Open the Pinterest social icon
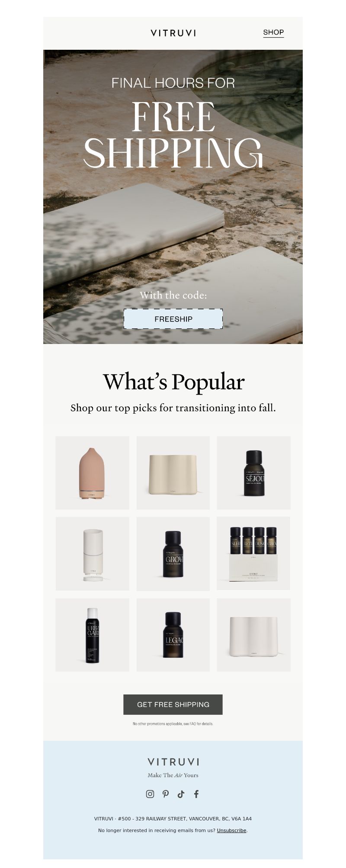Image resolution: width=346 pixels, height=868 pixels. click(x=166, y=794)
